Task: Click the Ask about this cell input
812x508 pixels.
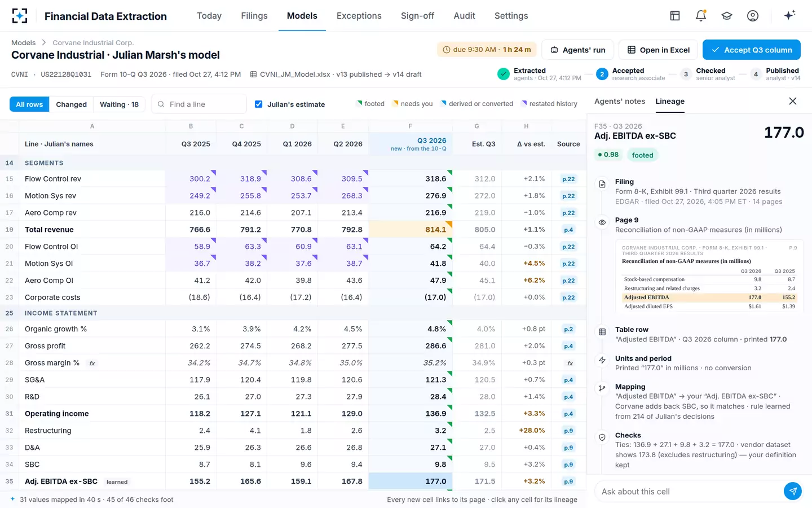Action: (x=688, y=492)
